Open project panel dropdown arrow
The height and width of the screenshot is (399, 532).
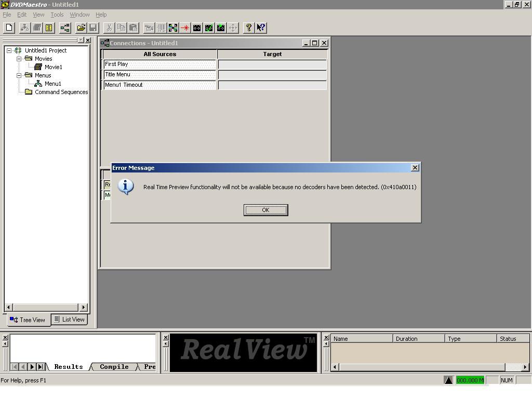[81, 40]
